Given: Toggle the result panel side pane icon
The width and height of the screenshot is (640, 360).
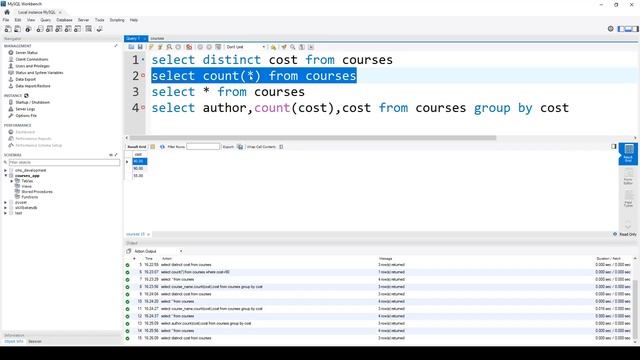Looking at the screenshot, I should click(x=613, y=146).
